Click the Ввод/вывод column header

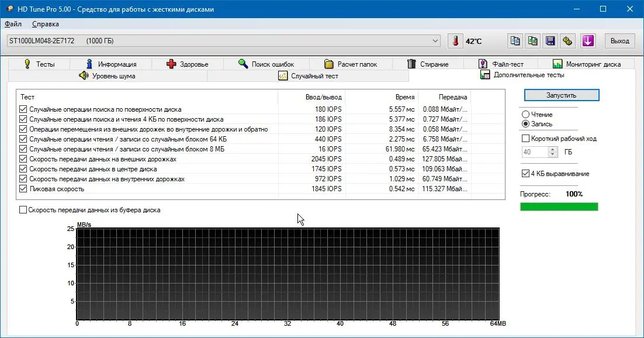tap(311, 97)
